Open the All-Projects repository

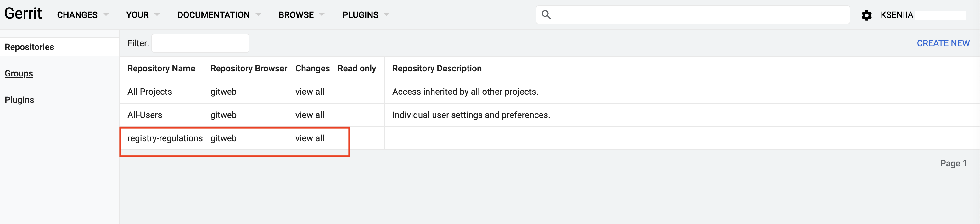pos(149,92)
